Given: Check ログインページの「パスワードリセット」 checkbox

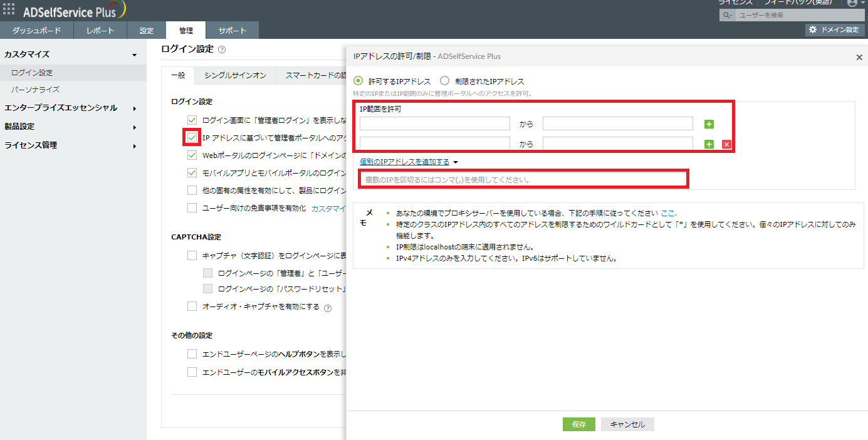Looking at the screenshot, I should pyautogui.click(x=208, y=289).
